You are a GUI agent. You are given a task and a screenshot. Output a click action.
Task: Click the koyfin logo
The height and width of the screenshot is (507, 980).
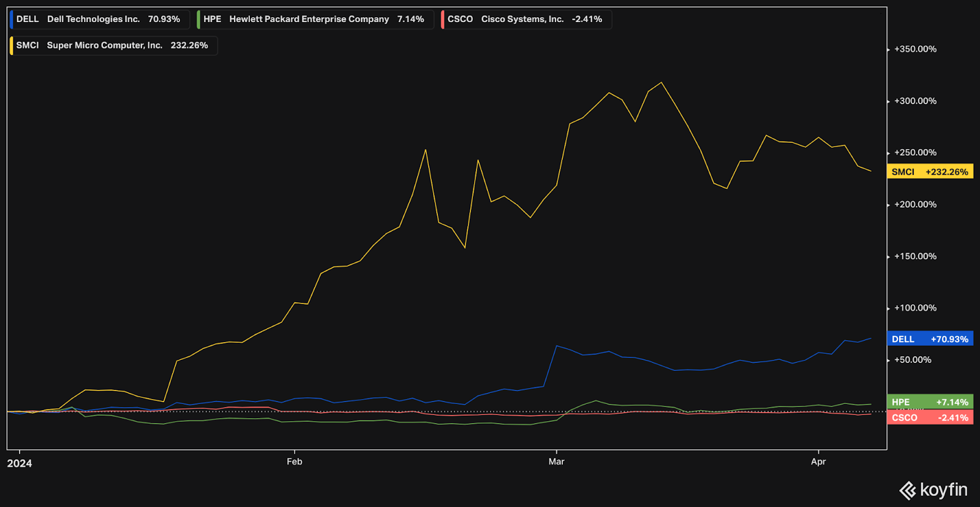coord(933,490)
